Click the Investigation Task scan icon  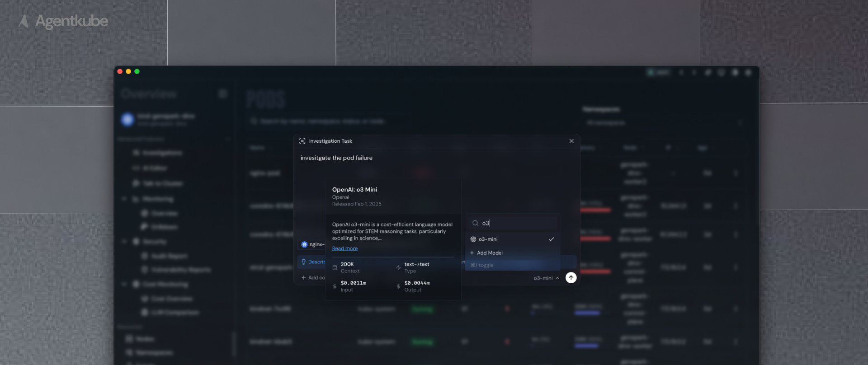tap(302, 141)
